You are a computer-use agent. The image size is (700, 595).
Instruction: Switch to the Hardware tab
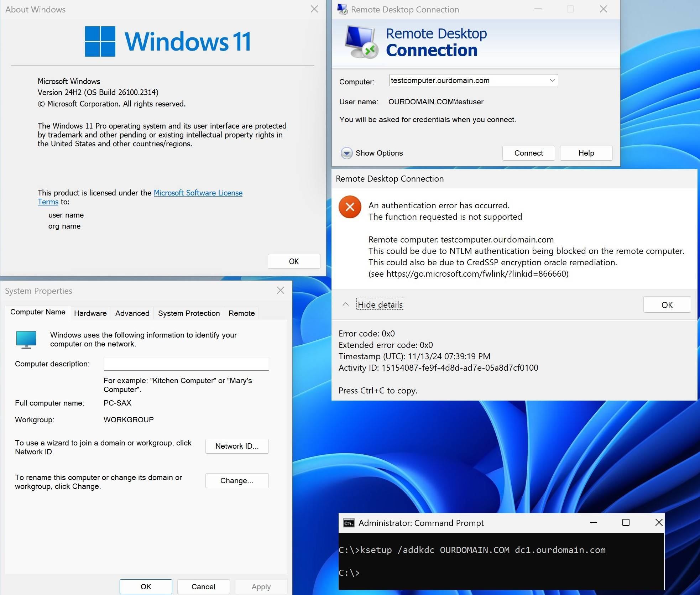pos(90,313)
